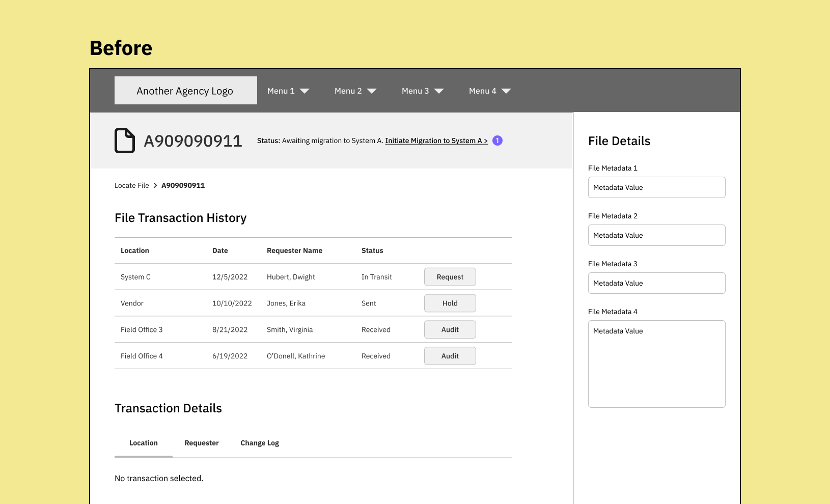Expand the Menu 4 dropdown
830x504 pixels.
(x=490, y=91)
